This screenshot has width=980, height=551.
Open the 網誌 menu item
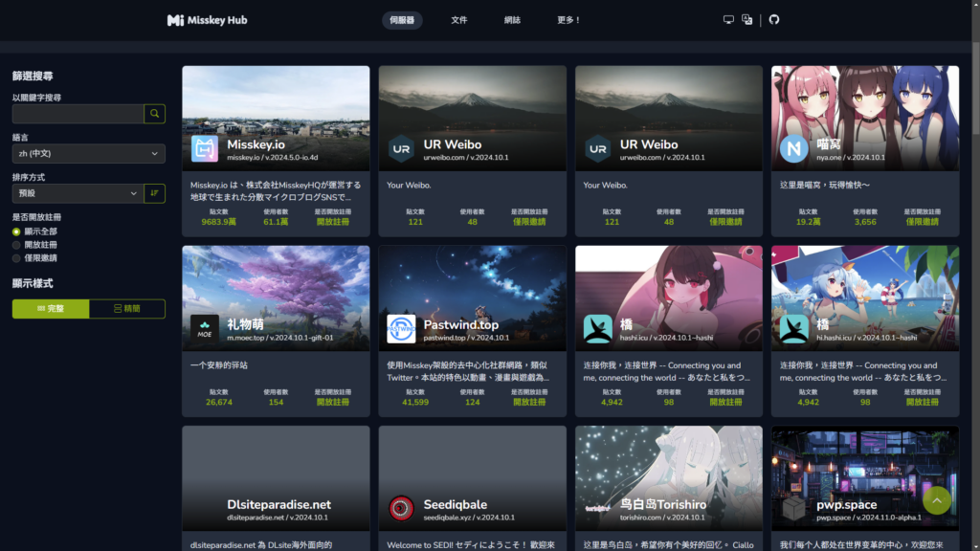point(512,20)
